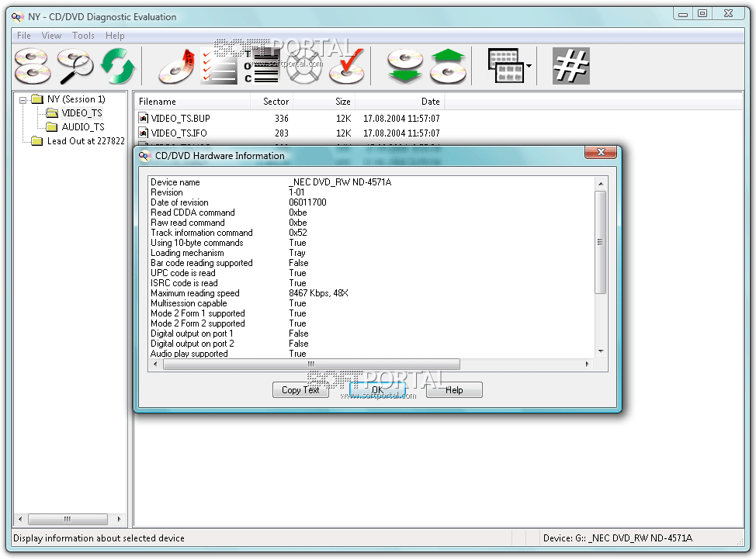Sort by Filename column header
The height and width of the screenshot is (560, 756).
tap(192, 102)
